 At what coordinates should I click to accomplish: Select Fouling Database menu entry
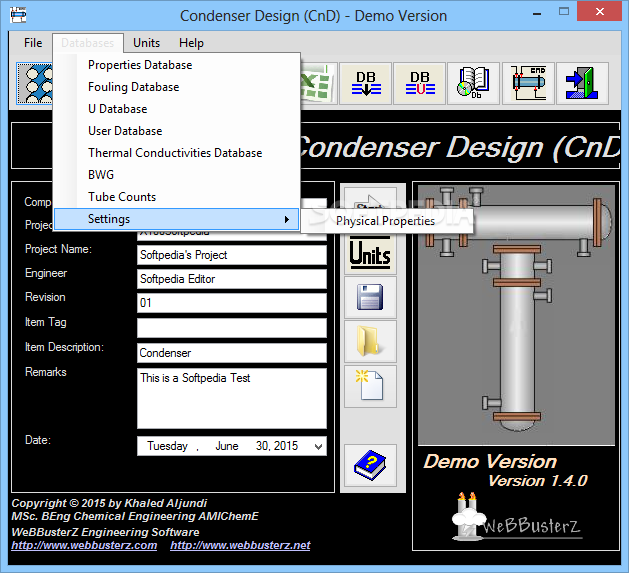[177, 87]
